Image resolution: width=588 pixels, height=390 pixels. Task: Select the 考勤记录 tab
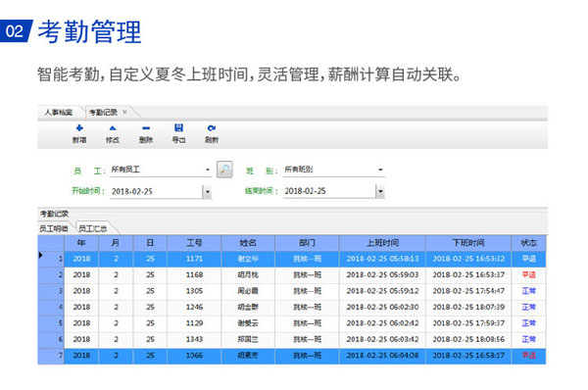(x=103, y=112)
